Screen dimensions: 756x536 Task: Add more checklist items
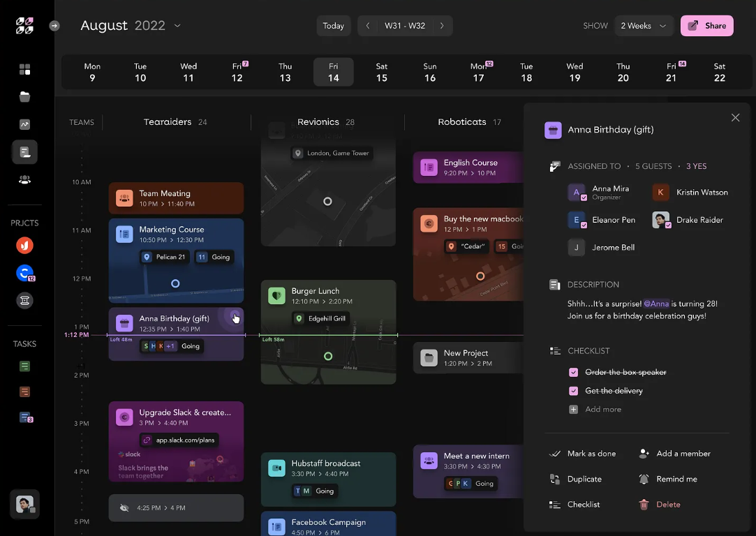pyautogui.click(x=595, y=409)
